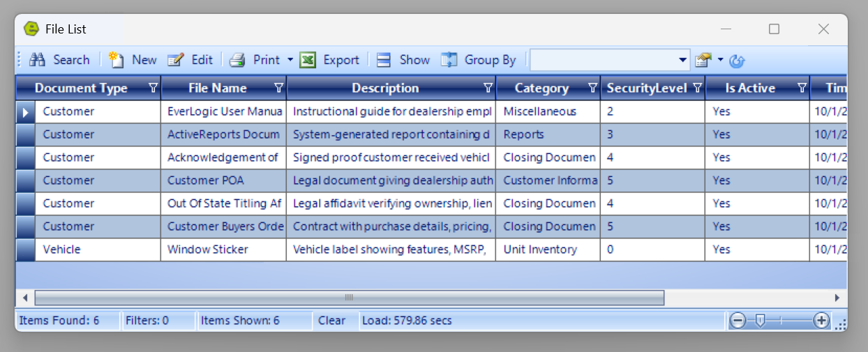The width and height of the screenshot is (868, 352).
Task: Click the blue refresh icon in toolbar
Action: pos(737,61)
